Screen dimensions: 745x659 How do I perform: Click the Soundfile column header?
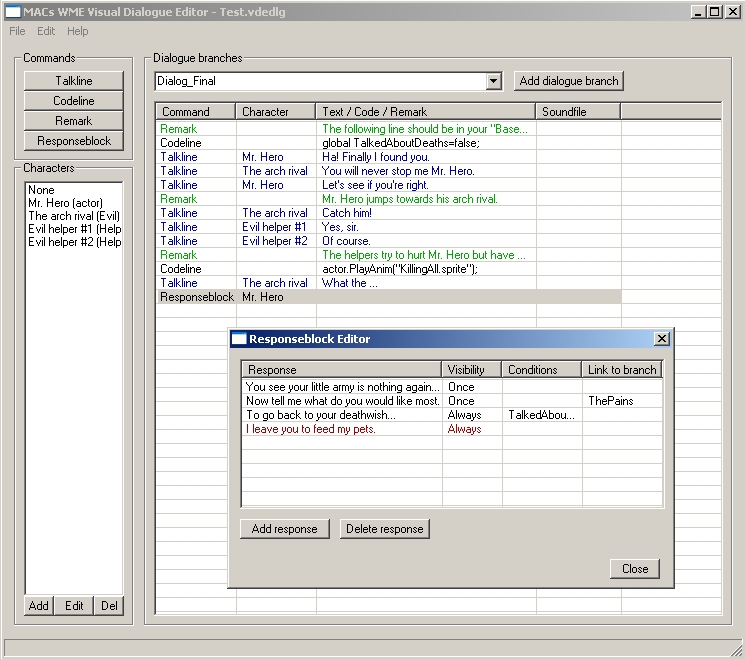click(x=578, y=112)
